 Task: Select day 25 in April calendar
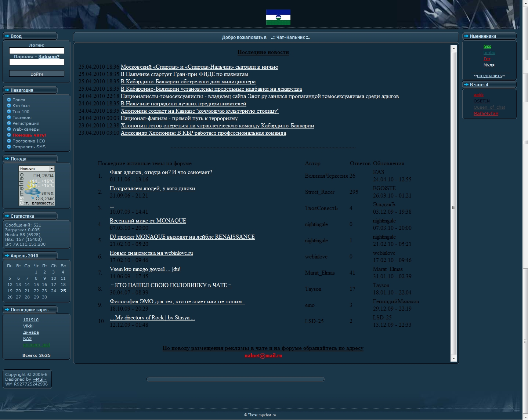pyautogui.click(x=63, y=291)
